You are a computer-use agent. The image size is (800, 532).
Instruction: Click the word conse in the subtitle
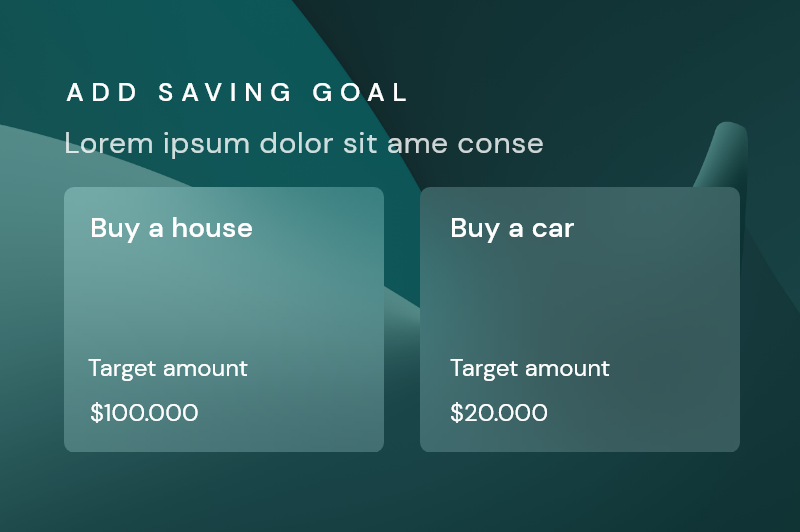click(x=500, y=143)
